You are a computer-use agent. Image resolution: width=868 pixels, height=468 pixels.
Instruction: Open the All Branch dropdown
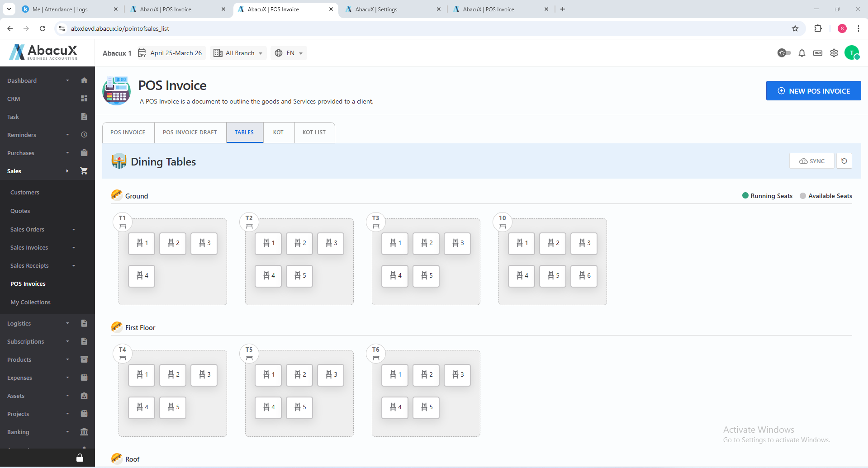click(x=238, y=53)
